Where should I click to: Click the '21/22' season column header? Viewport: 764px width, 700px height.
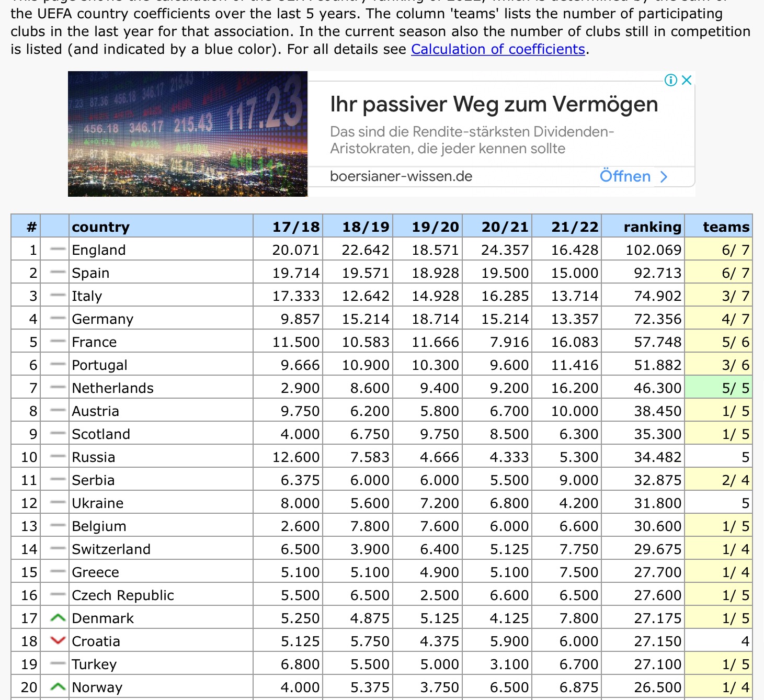[574, 227]
